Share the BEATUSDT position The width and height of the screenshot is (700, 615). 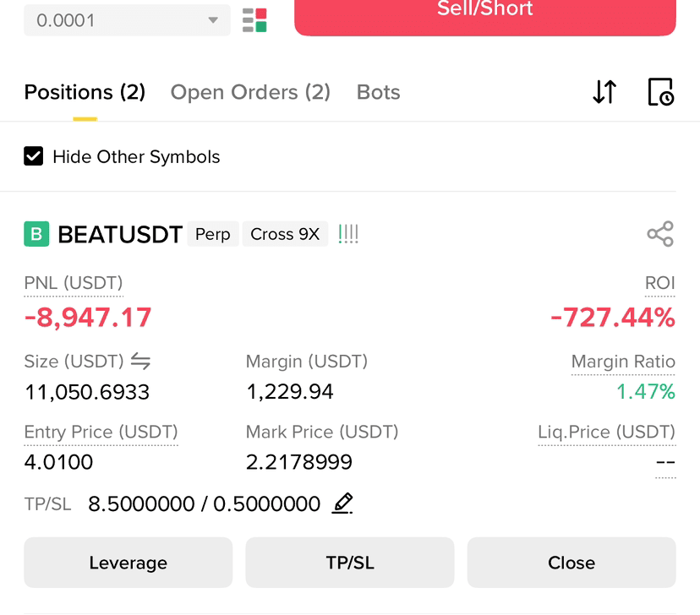pos(660,234)
